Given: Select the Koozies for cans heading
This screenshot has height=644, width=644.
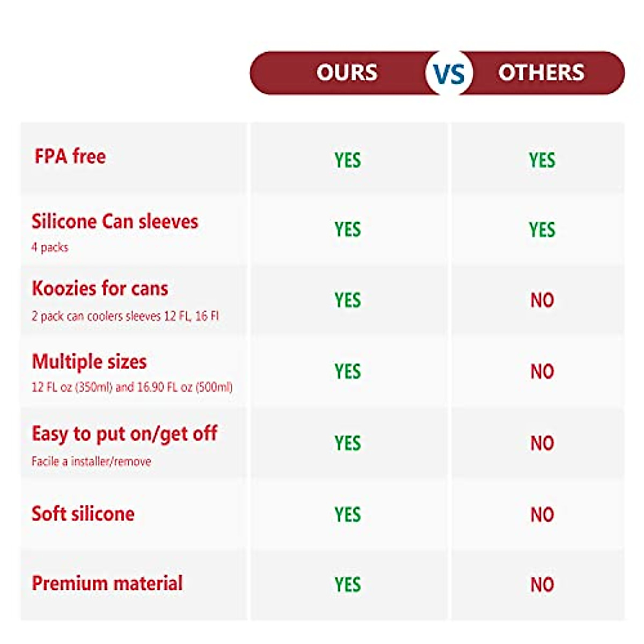Looking at the screenshot, I should tap(100, 289).
